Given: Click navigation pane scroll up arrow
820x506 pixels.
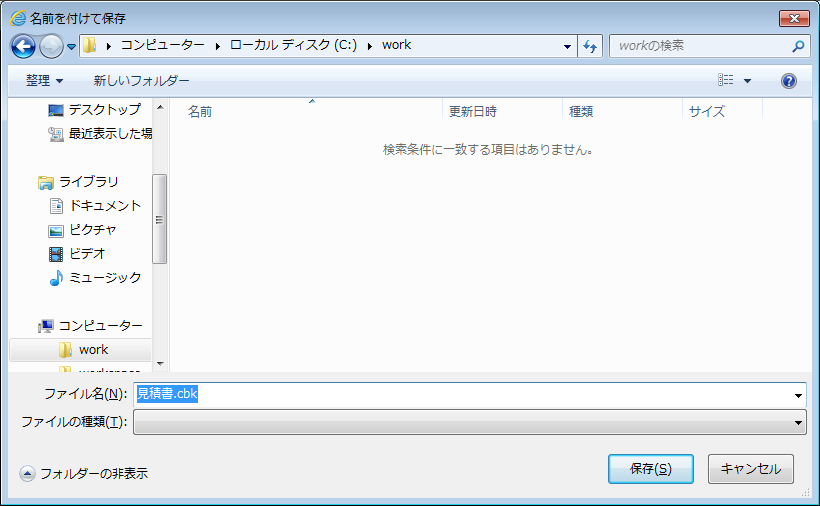Looking at the screenshot, I should pyautogui.click(x=160, y=107).
